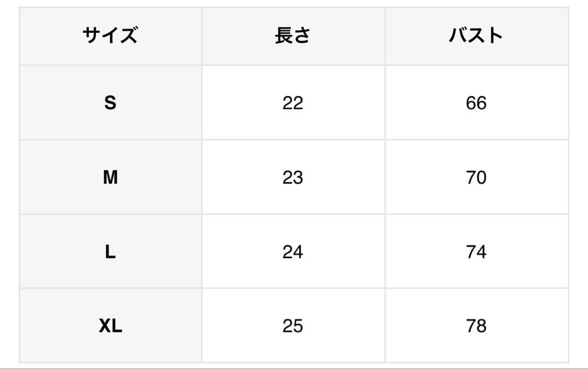Select the cell showing 70
588x369 pixels.
[x=476, y=177]
